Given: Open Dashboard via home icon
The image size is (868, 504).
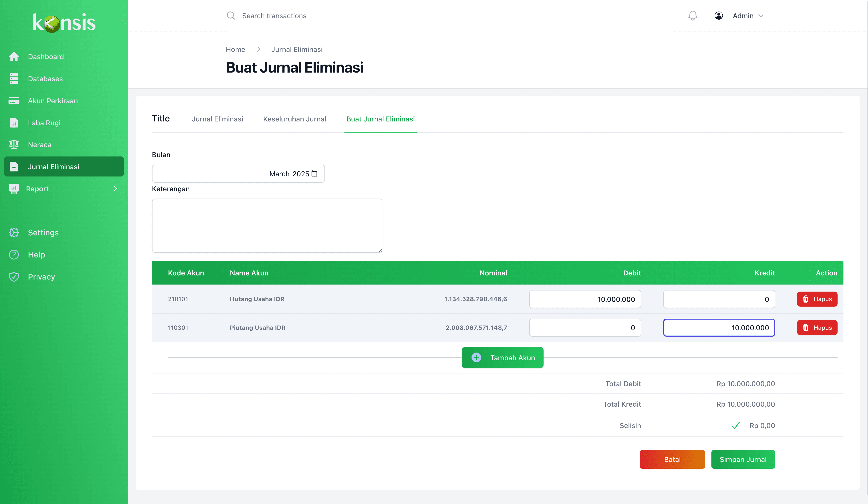Looking at the screenshot, I should click(14, 57).
